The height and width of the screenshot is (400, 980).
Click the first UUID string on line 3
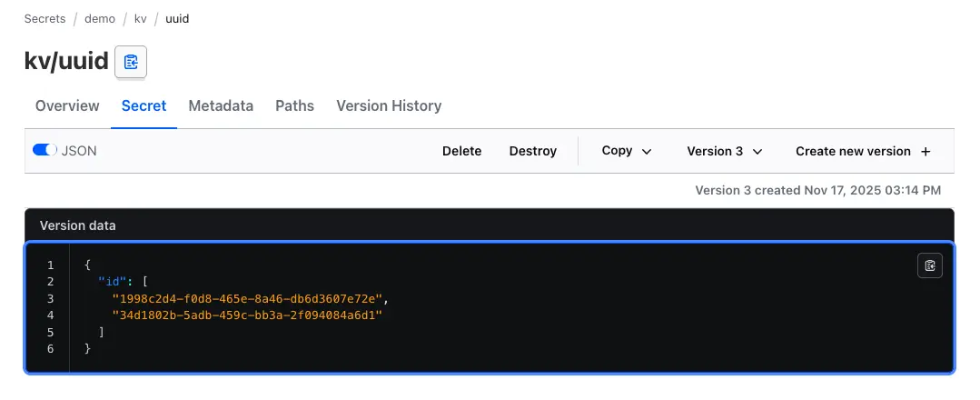250,298
